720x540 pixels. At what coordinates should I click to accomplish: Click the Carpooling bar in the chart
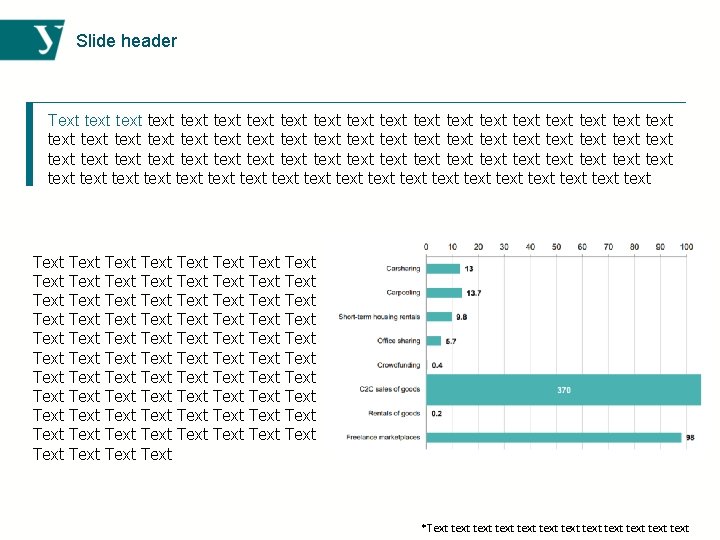coord(444,293)
